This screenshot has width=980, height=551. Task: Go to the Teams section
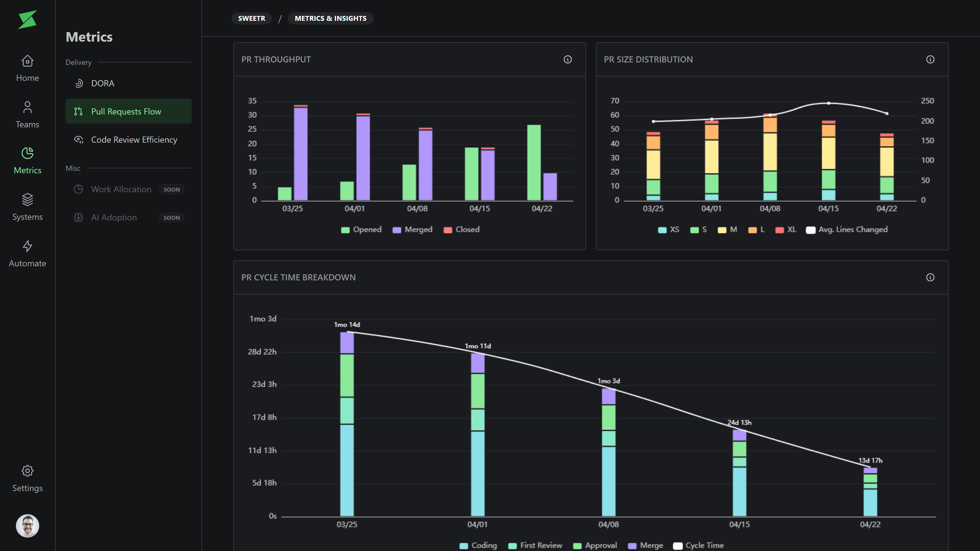click(27, 114)
